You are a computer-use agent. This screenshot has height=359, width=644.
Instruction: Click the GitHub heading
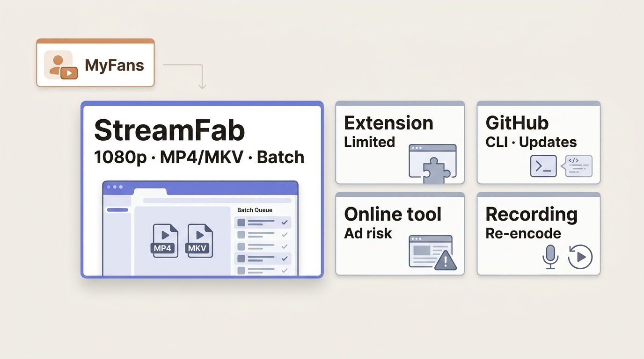(517, 123)
